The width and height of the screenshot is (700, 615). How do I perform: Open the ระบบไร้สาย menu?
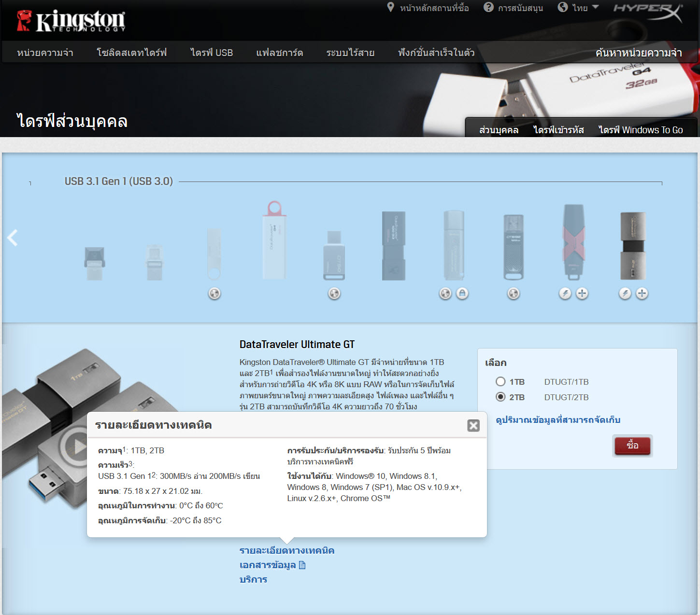point(350,53)
